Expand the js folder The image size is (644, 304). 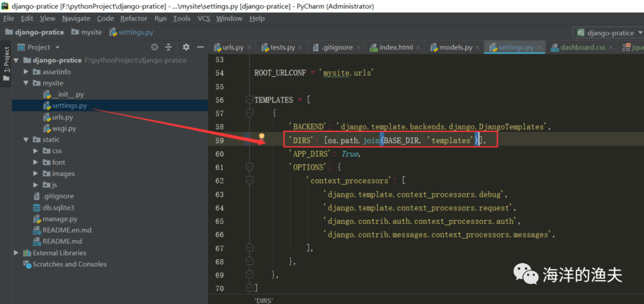pos(36,185)
